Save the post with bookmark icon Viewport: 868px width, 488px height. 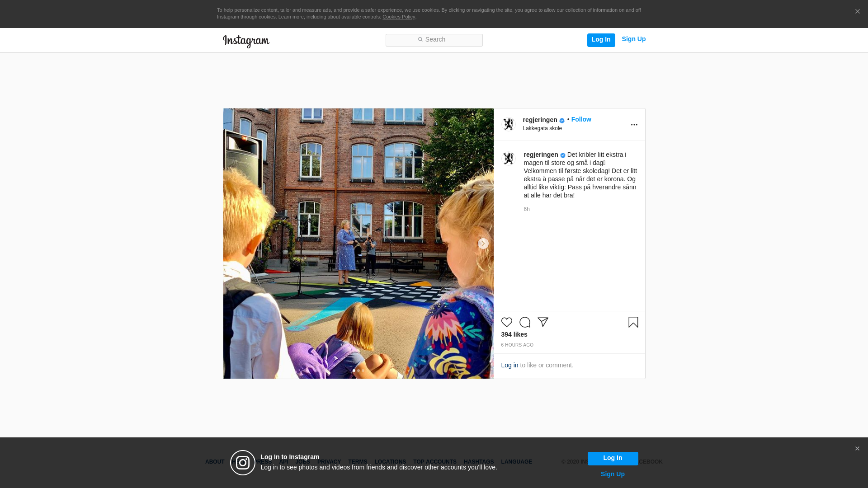(633, 322)
